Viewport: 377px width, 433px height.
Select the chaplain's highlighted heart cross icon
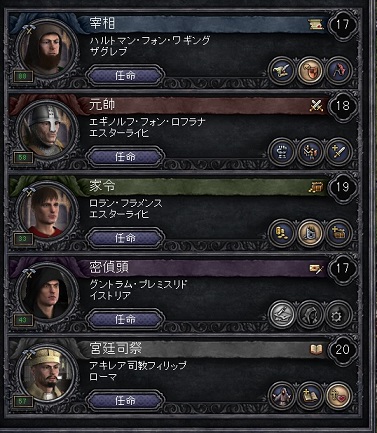[338, 396]
